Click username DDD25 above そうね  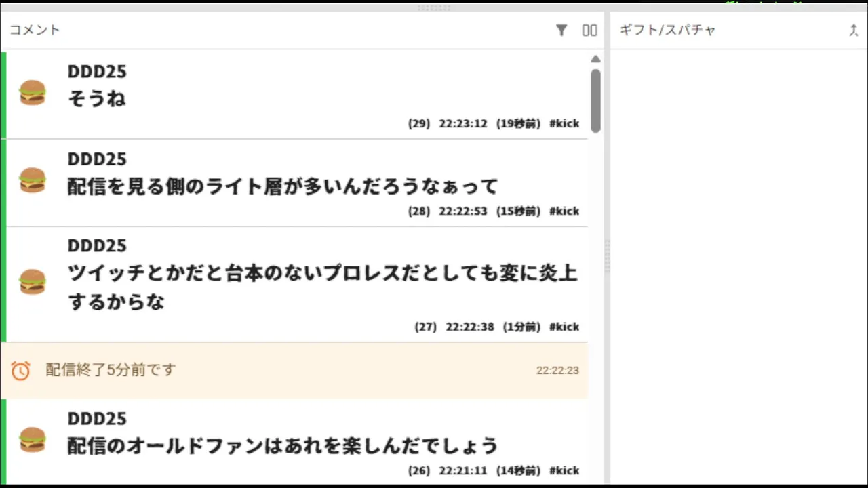click(x=97, y=71)
